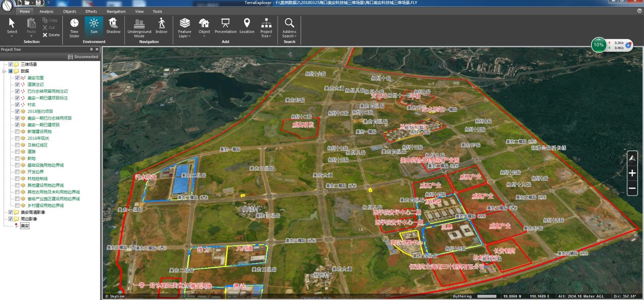Zoom in with the plus map control

[632, 173]
